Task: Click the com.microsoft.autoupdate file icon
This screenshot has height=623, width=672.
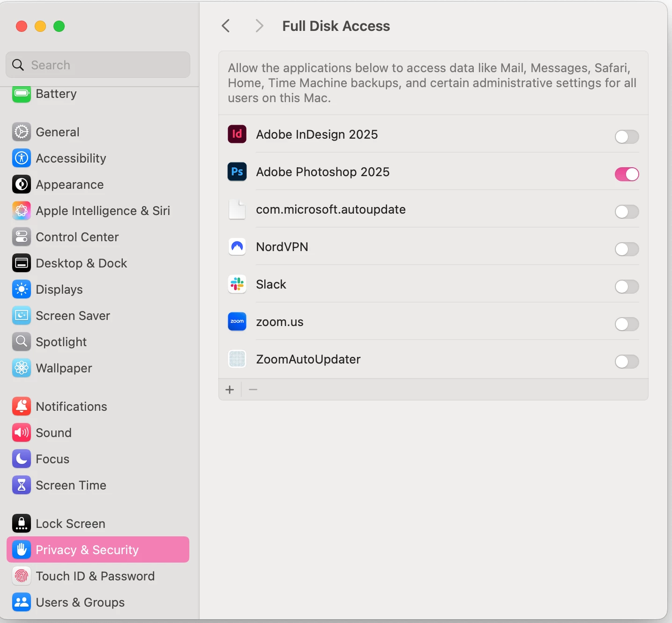Action: 237,209
